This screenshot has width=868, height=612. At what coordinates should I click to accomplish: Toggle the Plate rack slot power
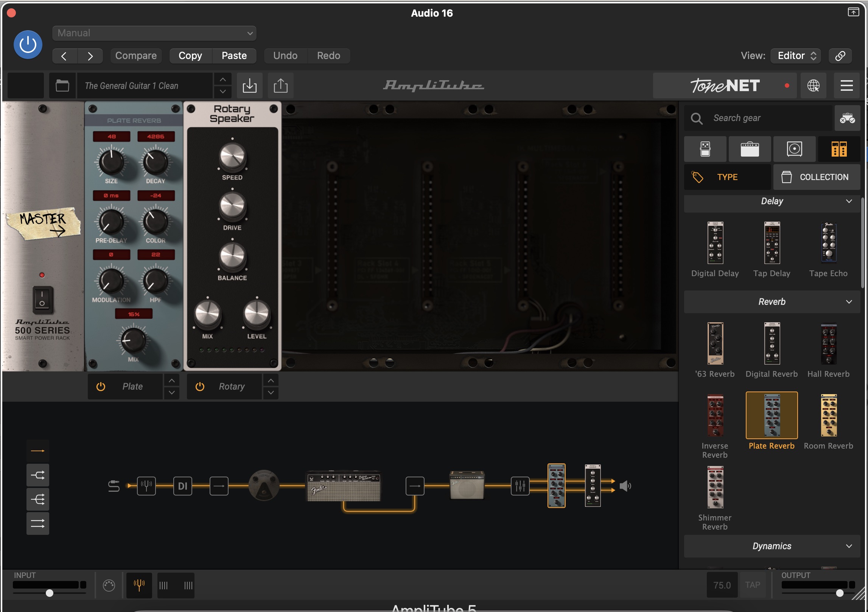click(101, 387)
